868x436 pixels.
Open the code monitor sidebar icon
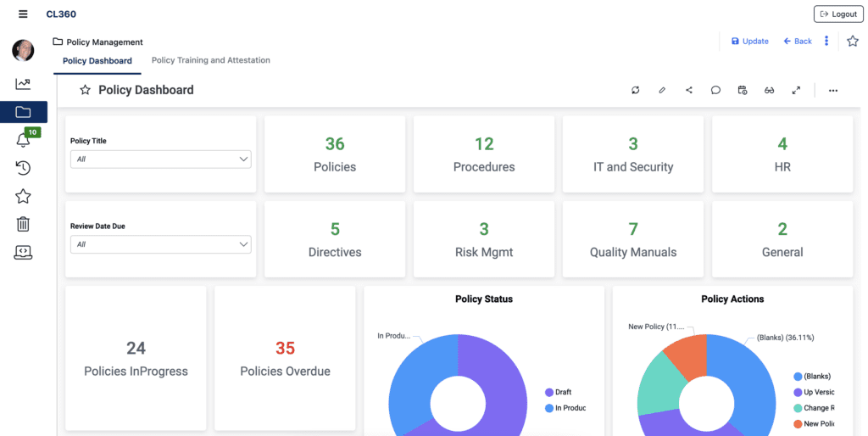23,252
